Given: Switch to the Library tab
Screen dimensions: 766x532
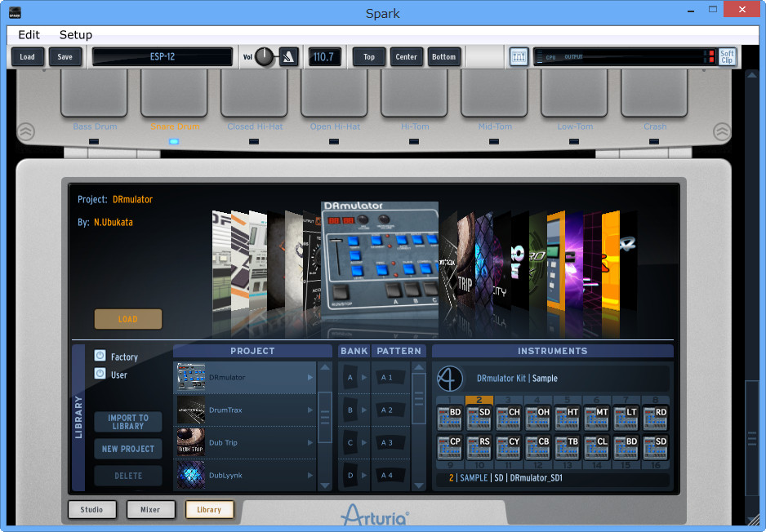Looking at the screenshot, I should click(x=209, y=509).
